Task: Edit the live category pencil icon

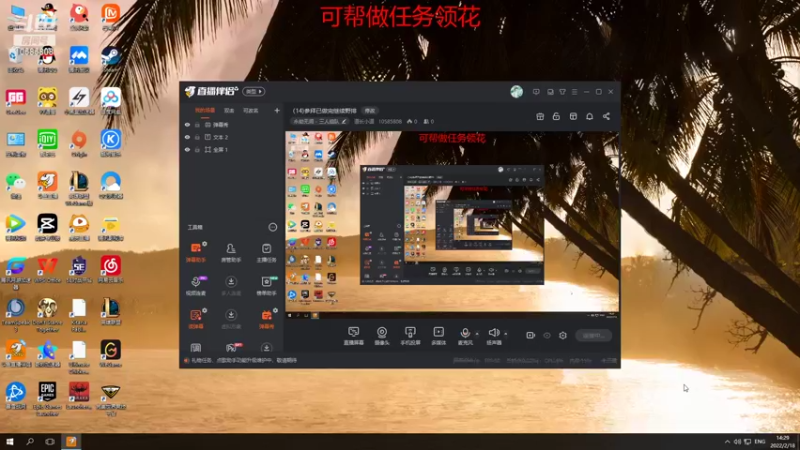Action: click(344, 121)
